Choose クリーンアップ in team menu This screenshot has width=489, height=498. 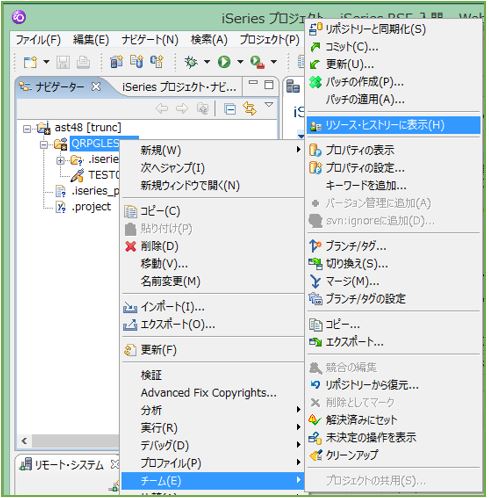coord(394,455)
